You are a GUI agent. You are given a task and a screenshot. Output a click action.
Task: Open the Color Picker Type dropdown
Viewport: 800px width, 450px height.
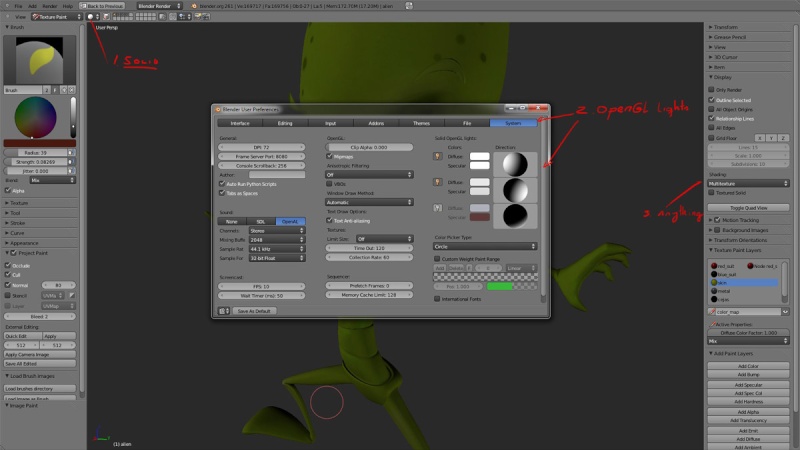pyautogui.click(x=485, y=246)
